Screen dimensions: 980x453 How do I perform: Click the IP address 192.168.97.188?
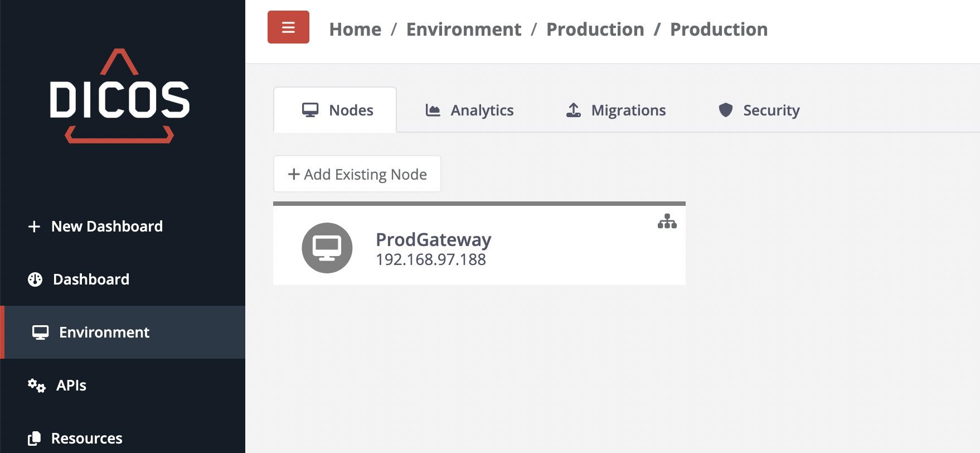431,260
